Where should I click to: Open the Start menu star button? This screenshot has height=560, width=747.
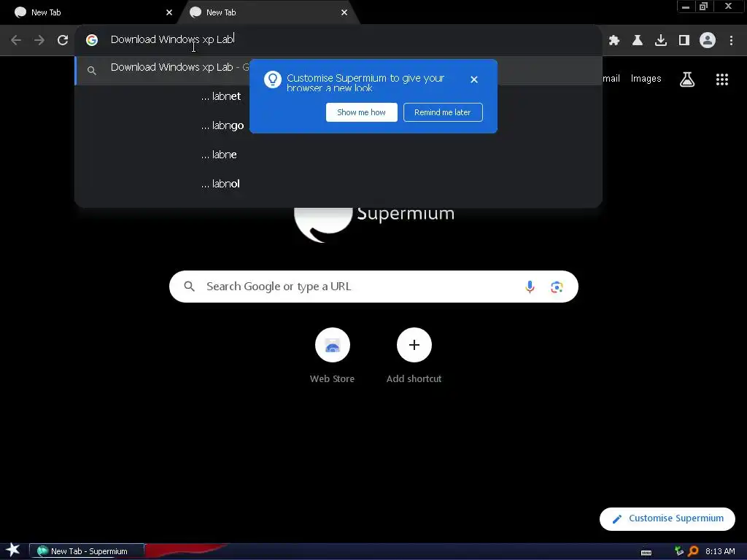[x=13, y=550]
